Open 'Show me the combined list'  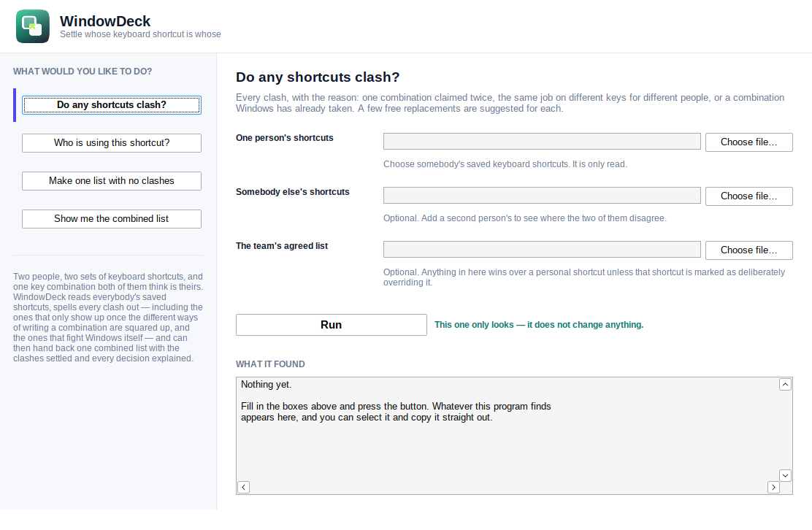(111, 218)
